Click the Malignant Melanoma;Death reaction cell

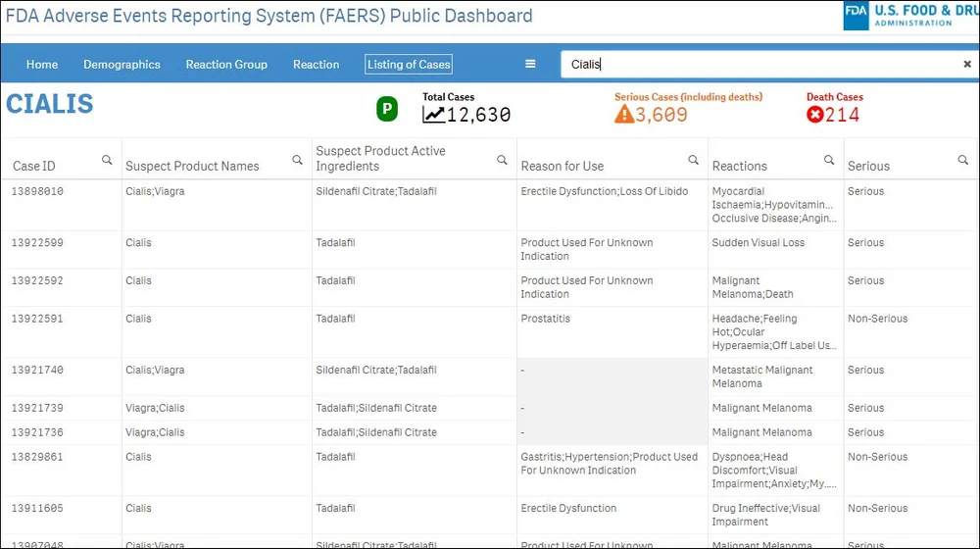pyautogui.click(x=753, y=287)
